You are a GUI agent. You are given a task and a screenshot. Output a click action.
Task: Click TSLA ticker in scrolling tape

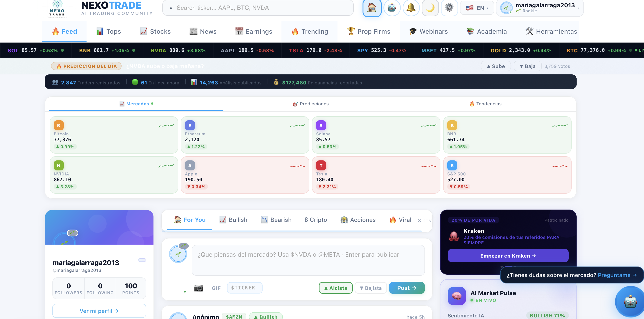[x=315, y=50]
